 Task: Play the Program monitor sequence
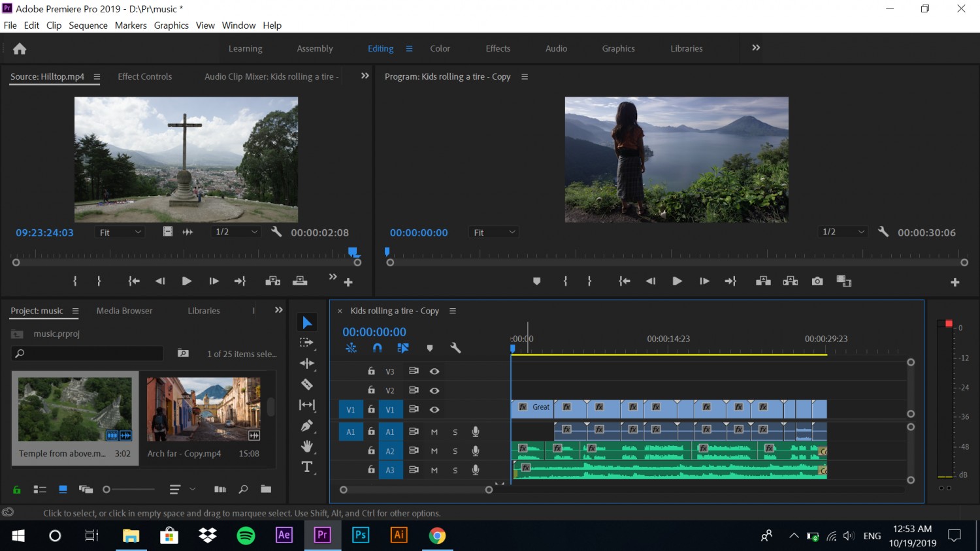coord(678,281)
